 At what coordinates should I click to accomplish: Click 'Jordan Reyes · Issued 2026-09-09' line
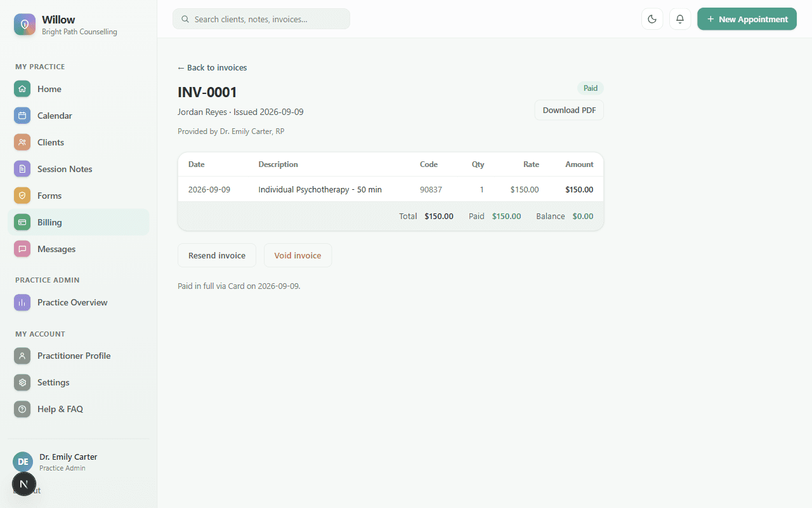tap(240, 112)
